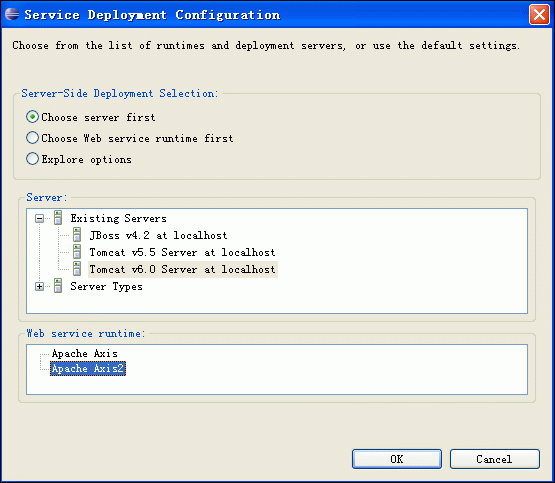Viewport: 555px width, 483px height.
Task: Expand the Server Types tree node
Action: [x=40, y=286]
